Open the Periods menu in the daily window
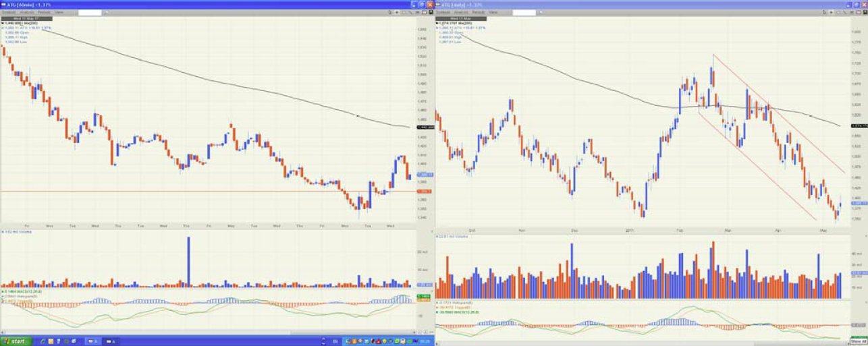868x346 pixels. [478, 12]
